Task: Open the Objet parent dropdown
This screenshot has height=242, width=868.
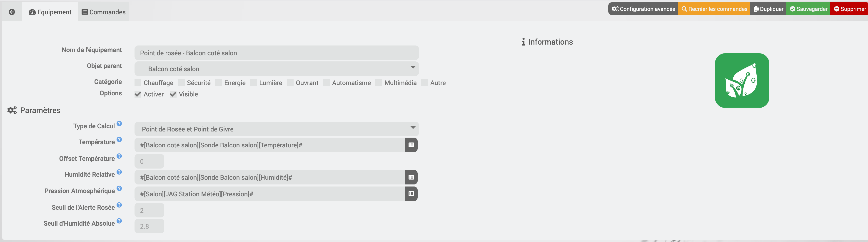Action: 277,69
